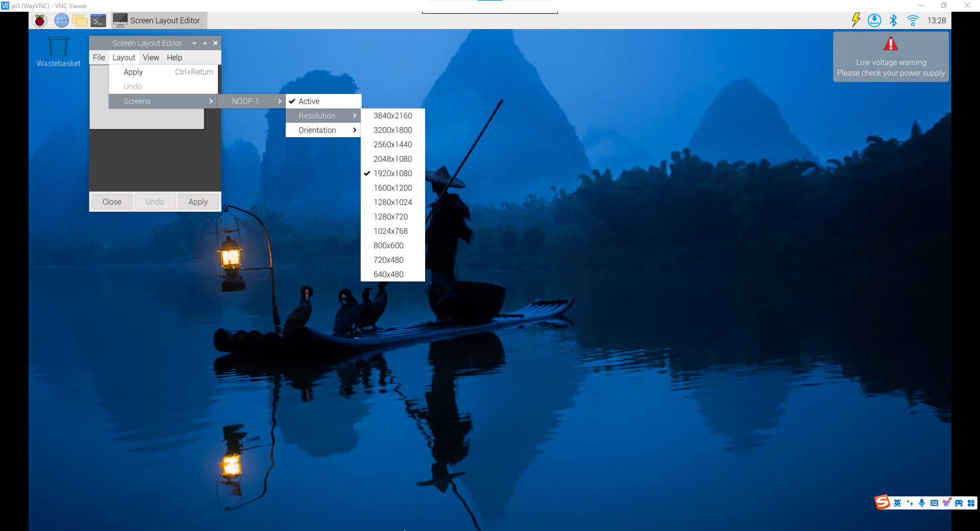This screenshot has width=980, height=531.
Task: Select resolution 1280x720
Action: [393, 216]
